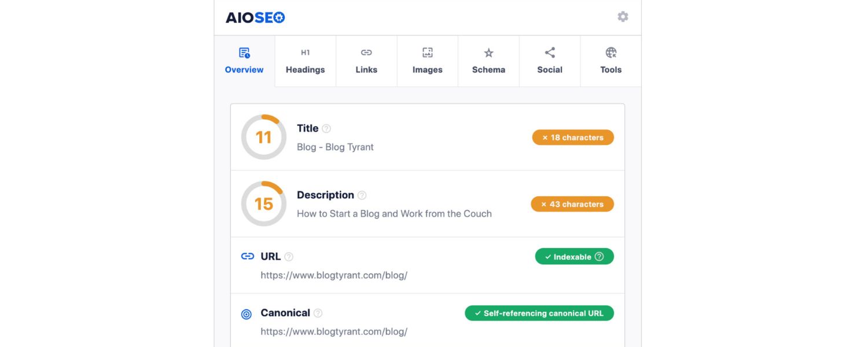This screenshot has height=347, width=868.
Task: Click the Schema star icon
Action: 488,52
